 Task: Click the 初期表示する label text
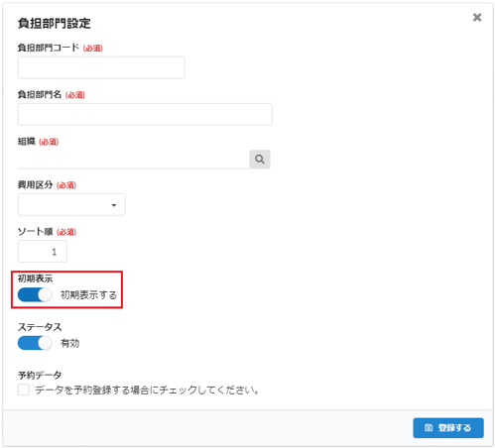pos(88,294)
